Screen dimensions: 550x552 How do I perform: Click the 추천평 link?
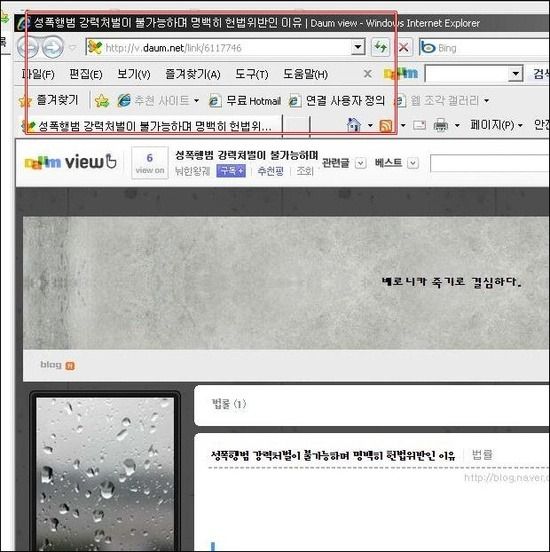point(270,171)
